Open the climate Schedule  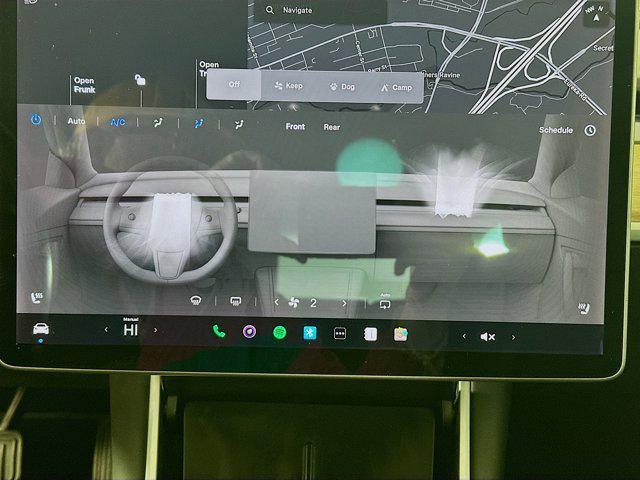point(556,130)
